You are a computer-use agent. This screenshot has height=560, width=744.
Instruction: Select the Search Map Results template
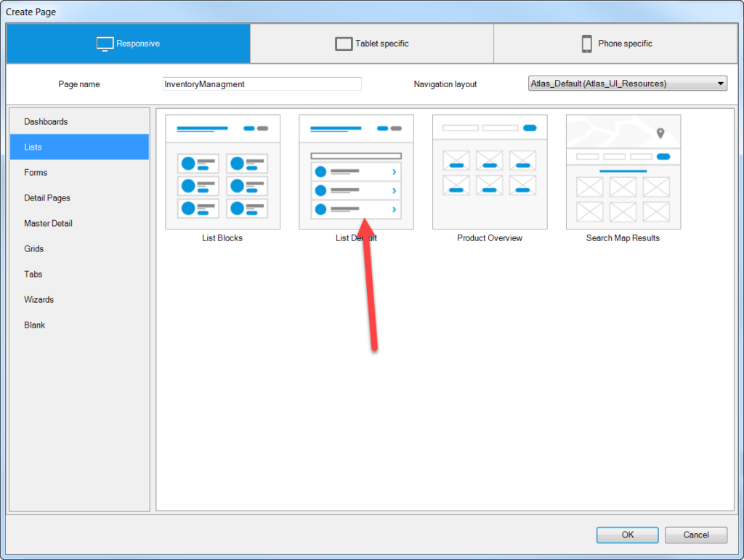(x=623, y=172)
